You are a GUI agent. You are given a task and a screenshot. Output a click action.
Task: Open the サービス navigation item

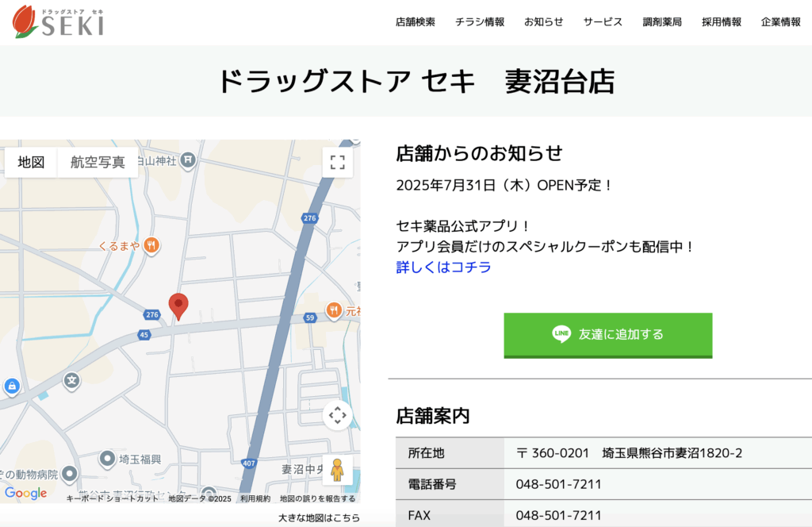[x=603, y=22]
